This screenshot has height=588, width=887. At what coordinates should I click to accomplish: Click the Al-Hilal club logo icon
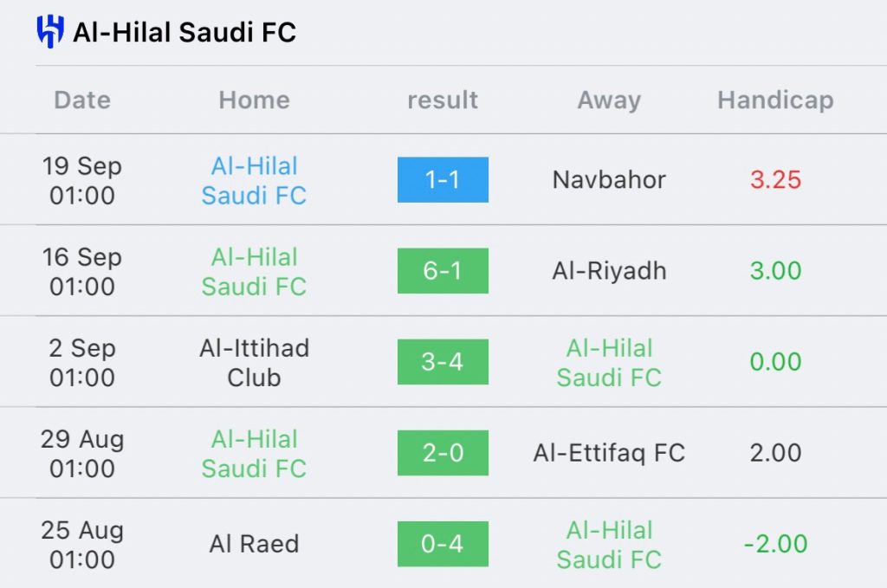click(50, 32)
